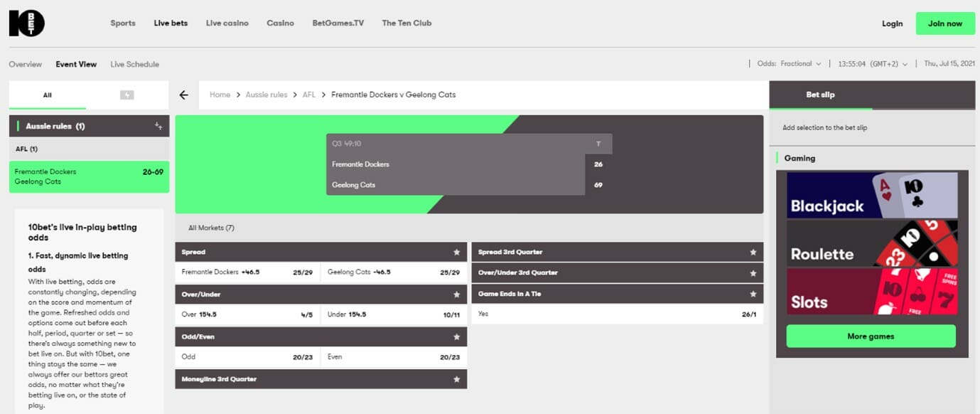Collapse the Aussie rules sport group
Image resolution: width=980 pixels, height=414 pixels.
89,126
